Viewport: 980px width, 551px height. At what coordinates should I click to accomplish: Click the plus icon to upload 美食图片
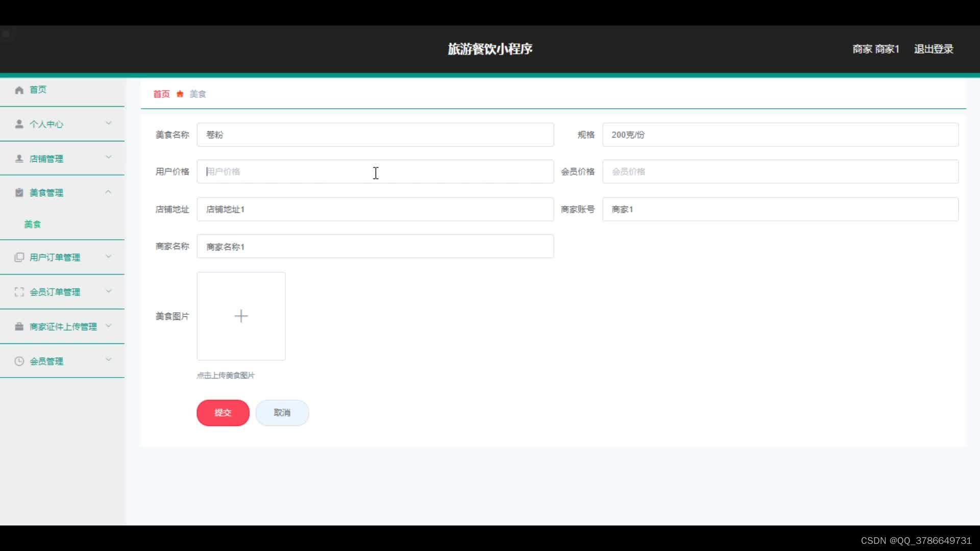pos(241,316)
